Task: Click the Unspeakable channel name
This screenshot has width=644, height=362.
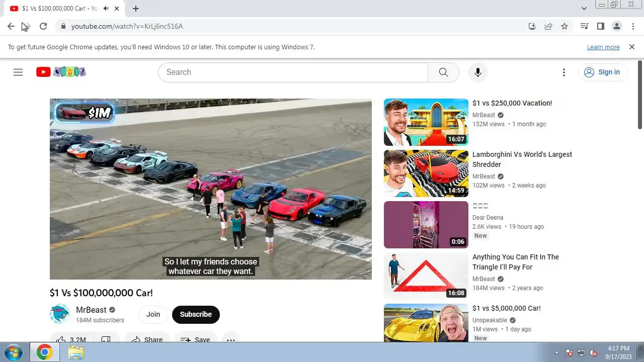Action: [490, 320]
